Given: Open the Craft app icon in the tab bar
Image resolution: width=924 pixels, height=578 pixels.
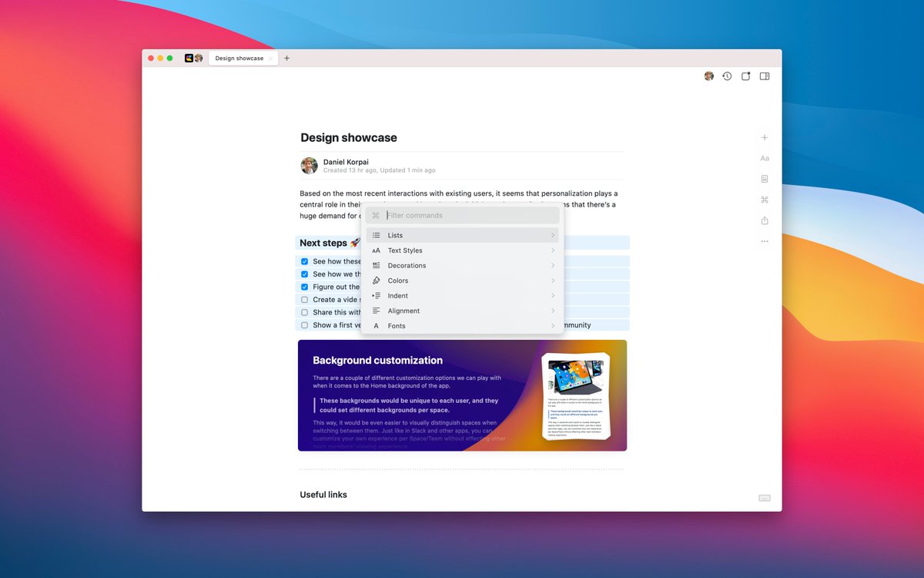Looking at the screenshot, I should click(x=189, y=58).
